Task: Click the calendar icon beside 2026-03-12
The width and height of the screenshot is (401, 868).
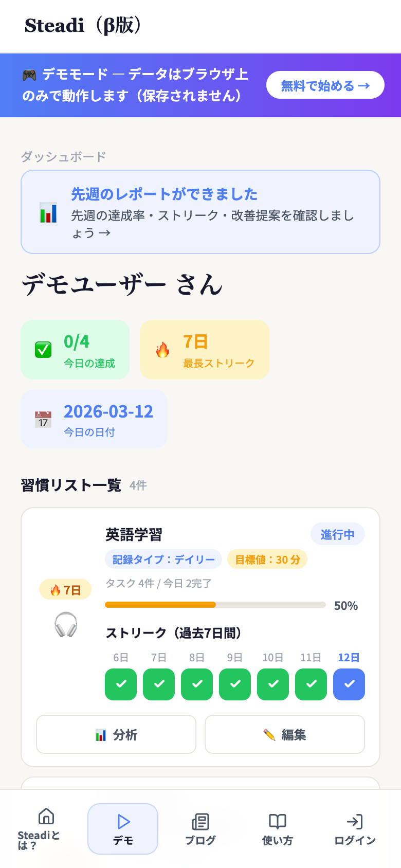Action: (43, 419)
